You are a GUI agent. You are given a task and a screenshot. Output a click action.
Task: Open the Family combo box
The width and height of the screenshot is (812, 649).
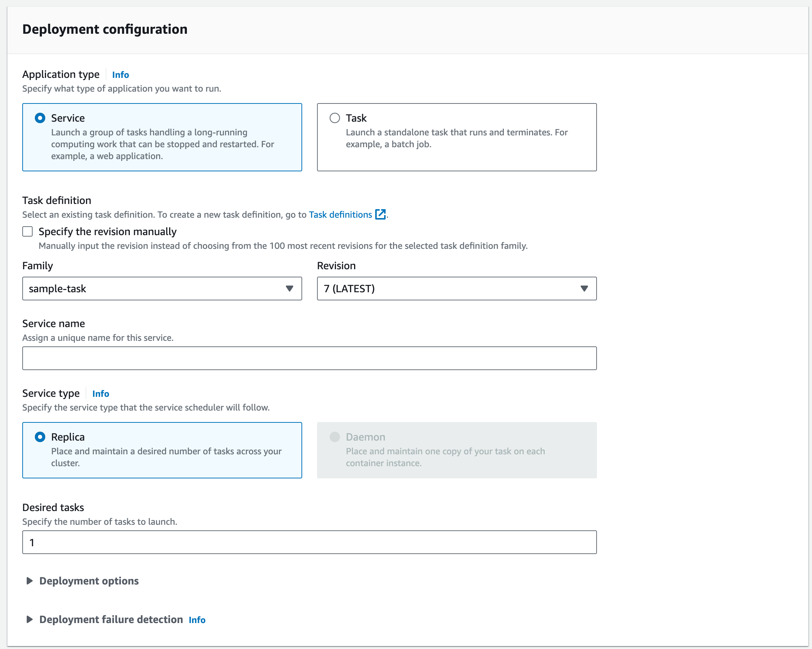162,289
